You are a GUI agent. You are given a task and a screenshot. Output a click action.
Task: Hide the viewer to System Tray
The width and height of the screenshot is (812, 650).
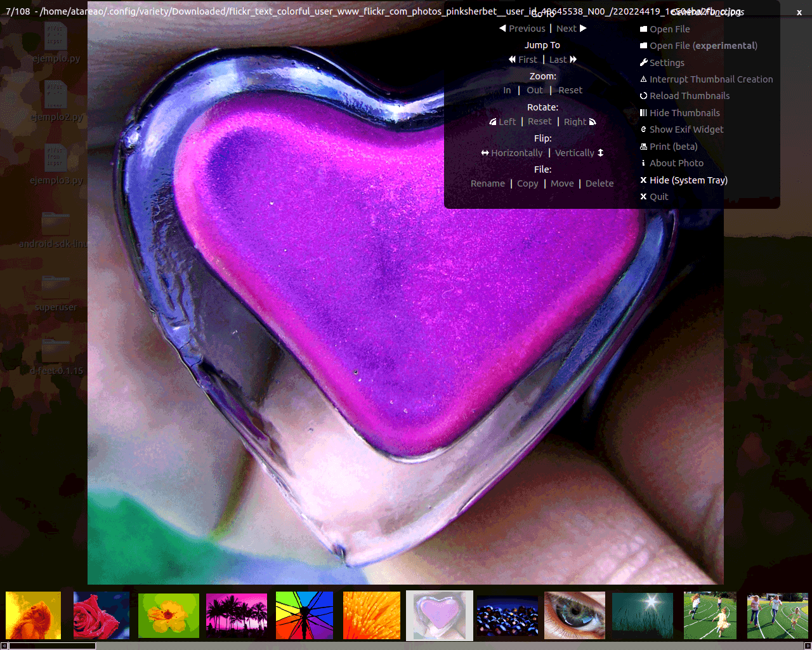pyautogui.click(x=684, y=180)
